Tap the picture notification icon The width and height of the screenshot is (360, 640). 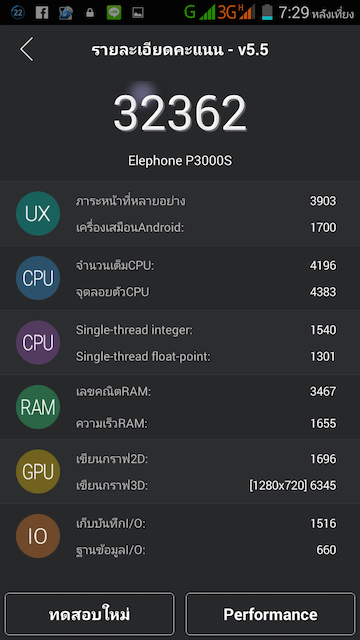click(138, 13)
